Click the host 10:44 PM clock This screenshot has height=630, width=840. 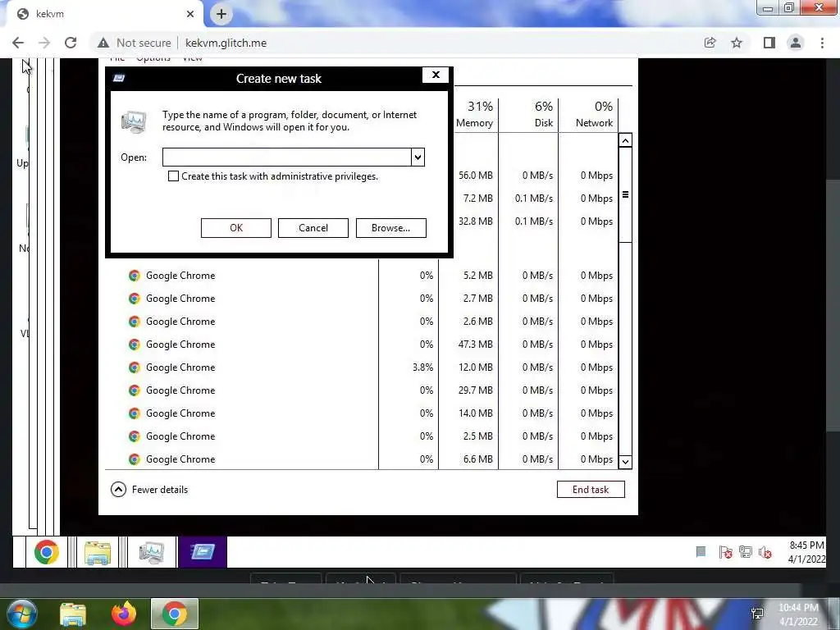coord(798,615)
